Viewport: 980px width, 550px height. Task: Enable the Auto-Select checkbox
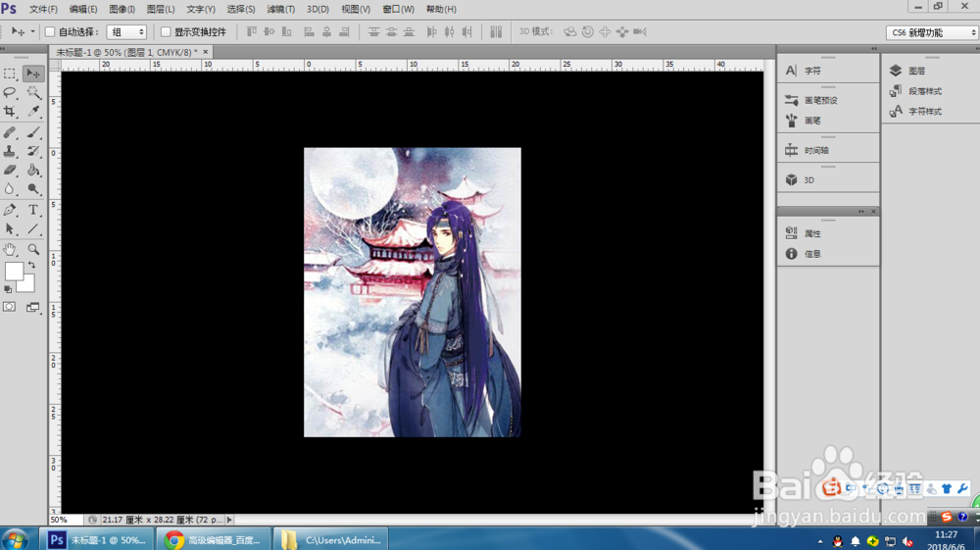50,32
